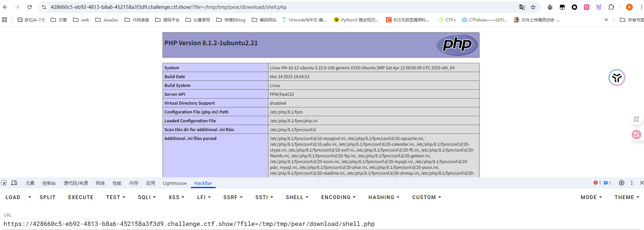Open DevTools settings gear icon

coord(621,183)
